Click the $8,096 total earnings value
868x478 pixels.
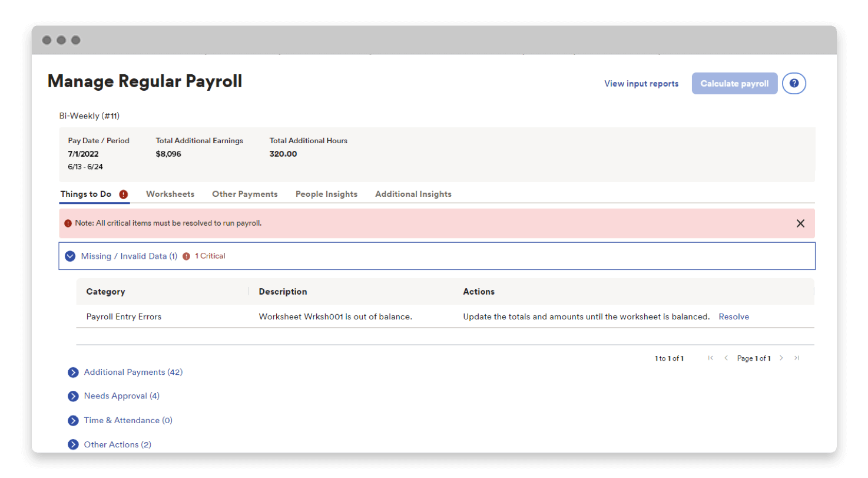[x=168, y=154]
